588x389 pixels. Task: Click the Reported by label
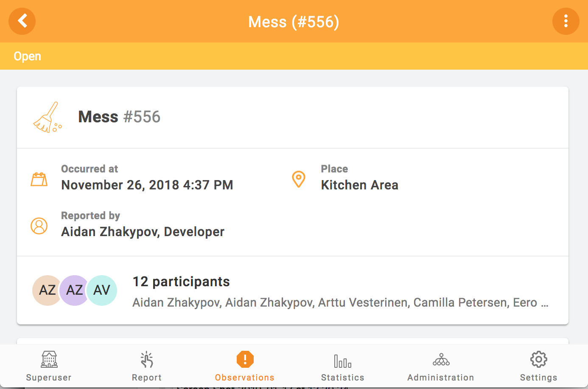91,216
